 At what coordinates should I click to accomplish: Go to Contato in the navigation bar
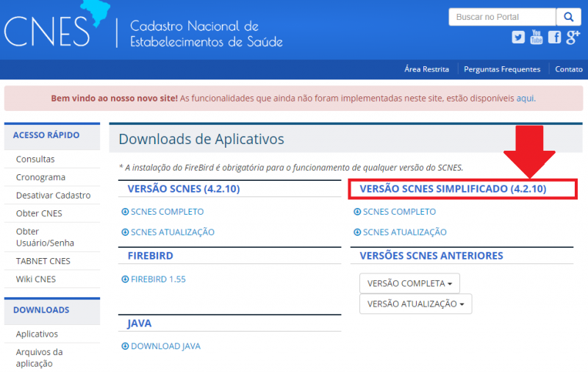pos(569,69)
